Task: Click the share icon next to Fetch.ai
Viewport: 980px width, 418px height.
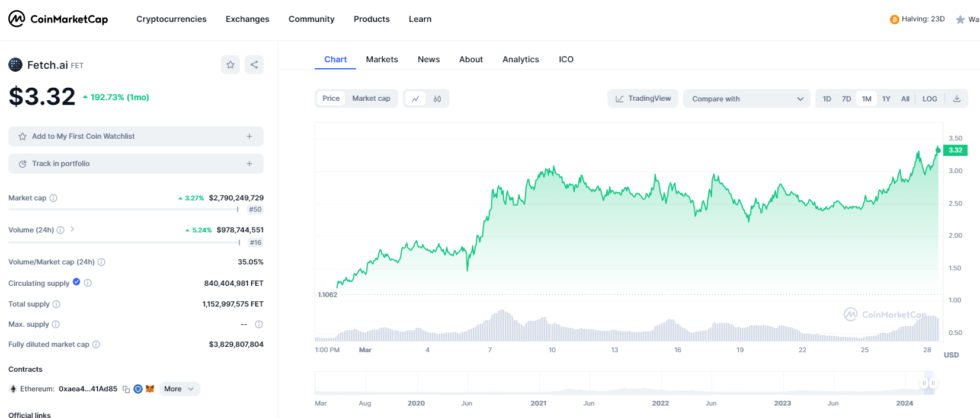Action: (x=254, y=65)
